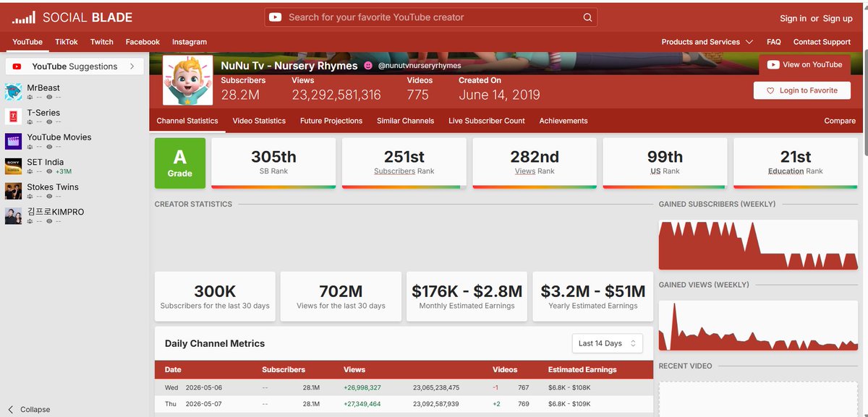The image size is (868, 417).
Task: Click the Gained Subscribers weekly chart
Action: click(758, 245)
